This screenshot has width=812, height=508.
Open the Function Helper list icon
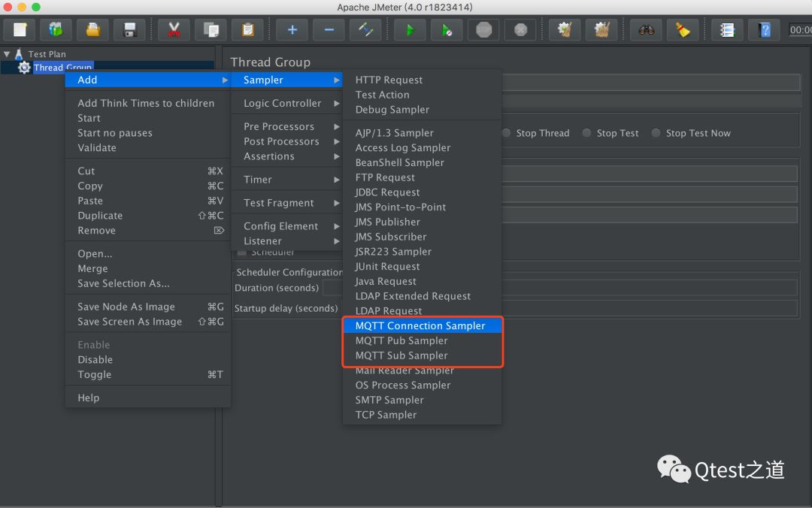pyautogui.click(x=727, y=29)
